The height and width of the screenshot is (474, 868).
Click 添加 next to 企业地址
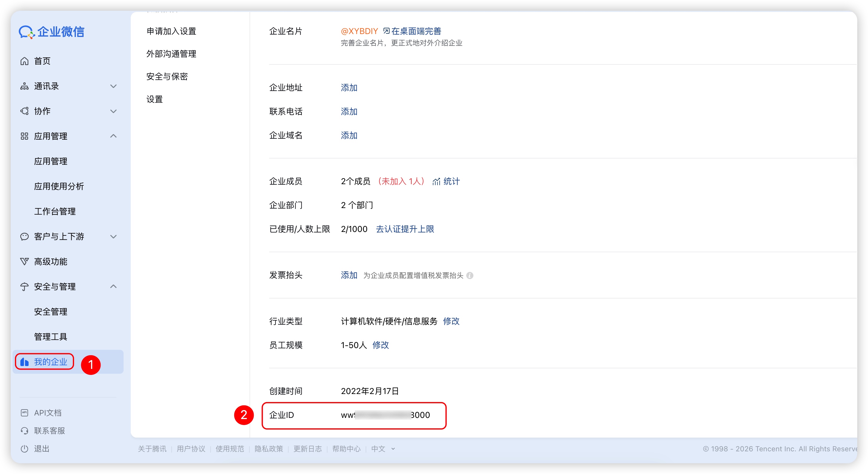click(349, 87)
